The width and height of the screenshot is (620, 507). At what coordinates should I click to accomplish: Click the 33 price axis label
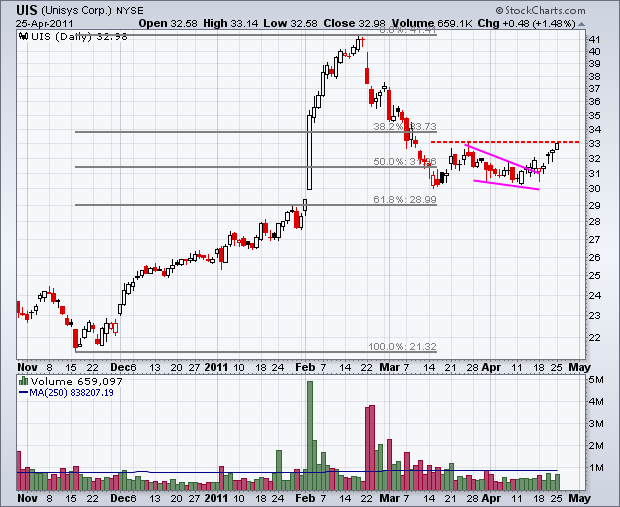(595, 144)
